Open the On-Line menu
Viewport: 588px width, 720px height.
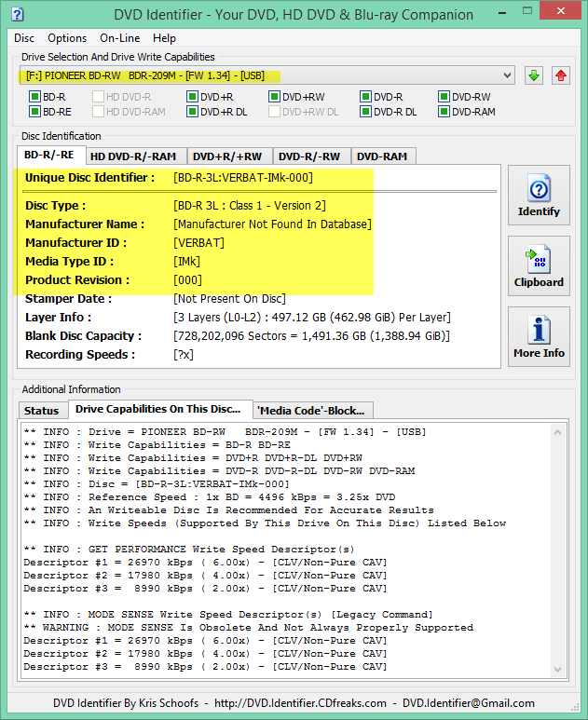tap(120, 38)
